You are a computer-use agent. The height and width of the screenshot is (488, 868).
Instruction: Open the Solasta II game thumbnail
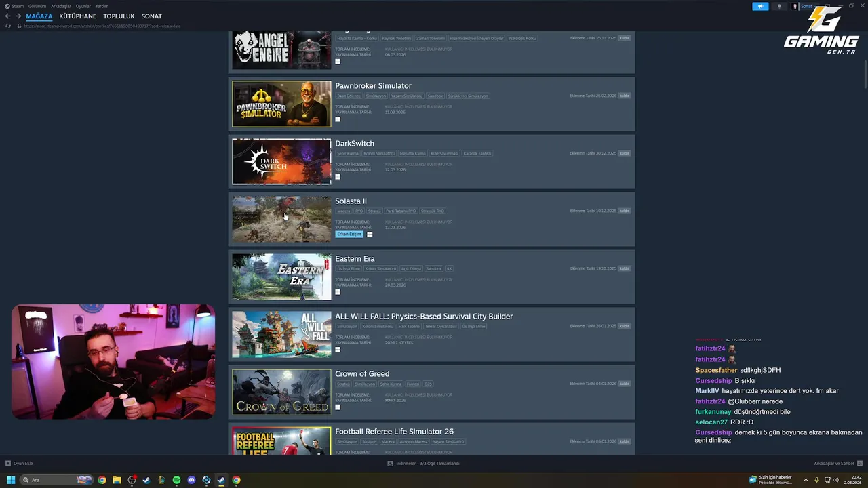(281, 219)
